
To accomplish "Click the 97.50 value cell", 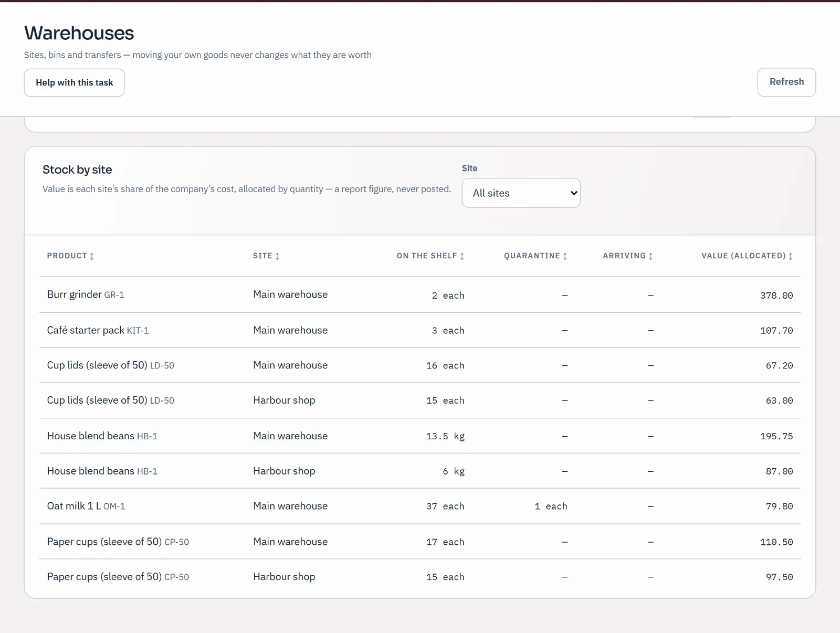I will coord(779,577).
